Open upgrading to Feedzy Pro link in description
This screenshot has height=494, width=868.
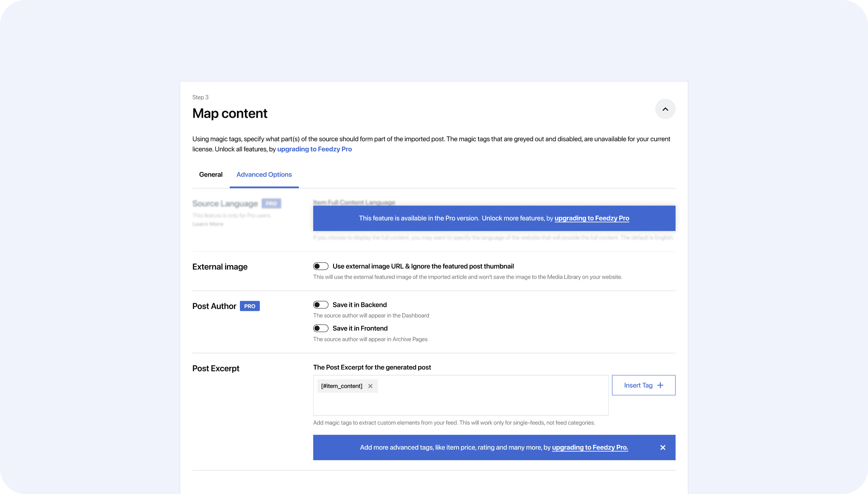(314, 149)
